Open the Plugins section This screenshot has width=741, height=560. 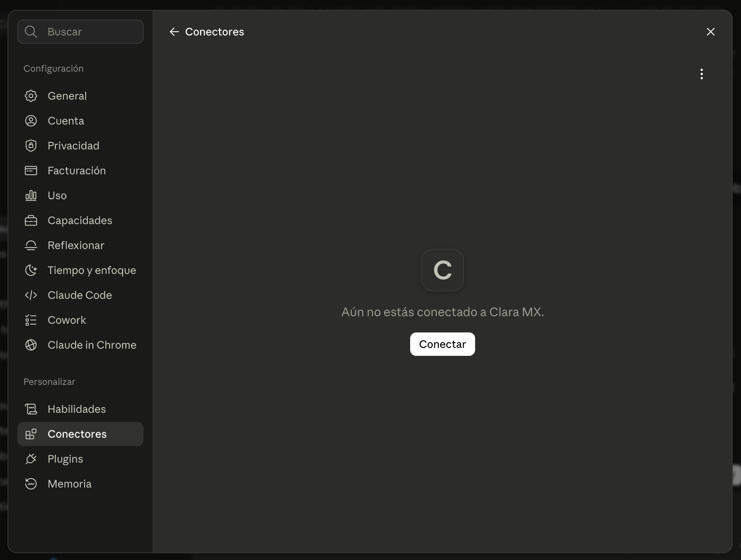pyautogui.click(x=80, y=459)
